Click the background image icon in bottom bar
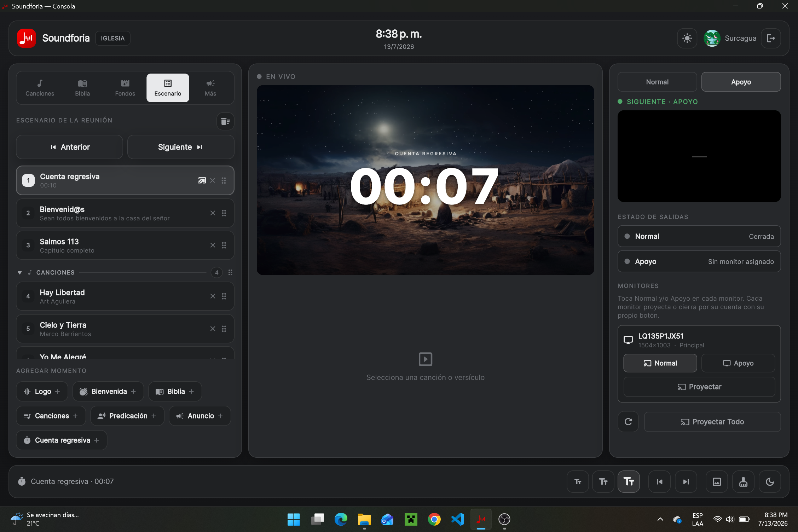This screenshot has width=798, height=532. pyautogui.click(x=717, y=481)
